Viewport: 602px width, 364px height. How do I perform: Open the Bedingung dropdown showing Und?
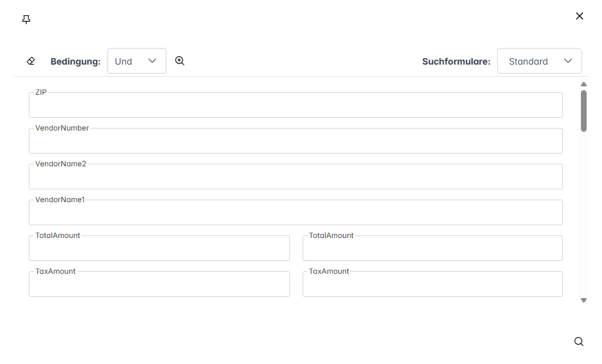(137, 61)
